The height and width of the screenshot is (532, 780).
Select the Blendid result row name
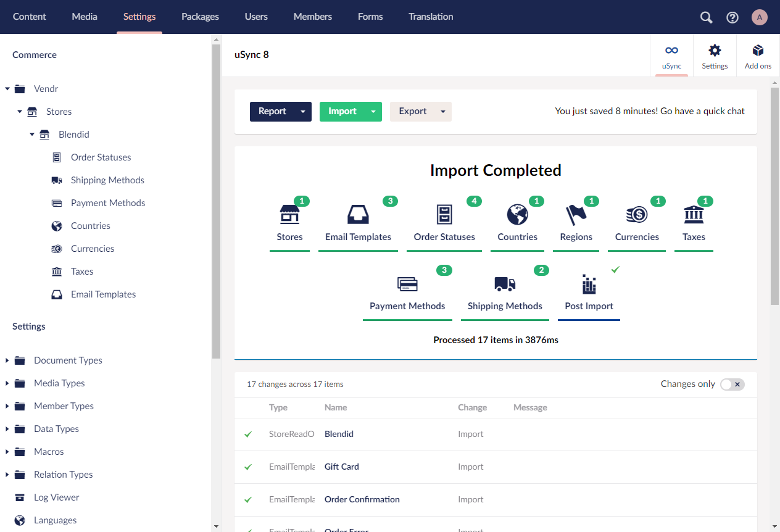pyautogui.click(x=339, y=434)
